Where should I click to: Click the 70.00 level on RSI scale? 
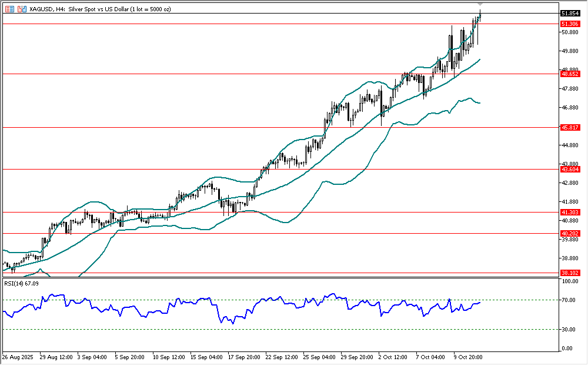tap(569, 300)
